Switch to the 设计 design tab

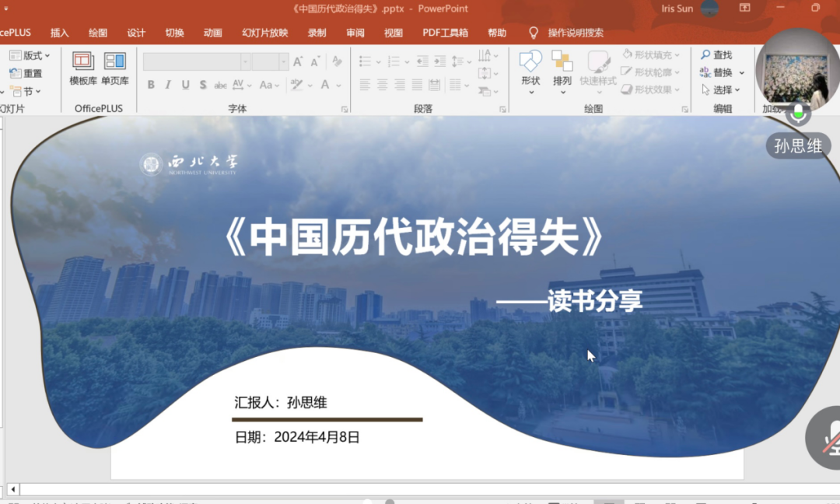tap(136, 33)
